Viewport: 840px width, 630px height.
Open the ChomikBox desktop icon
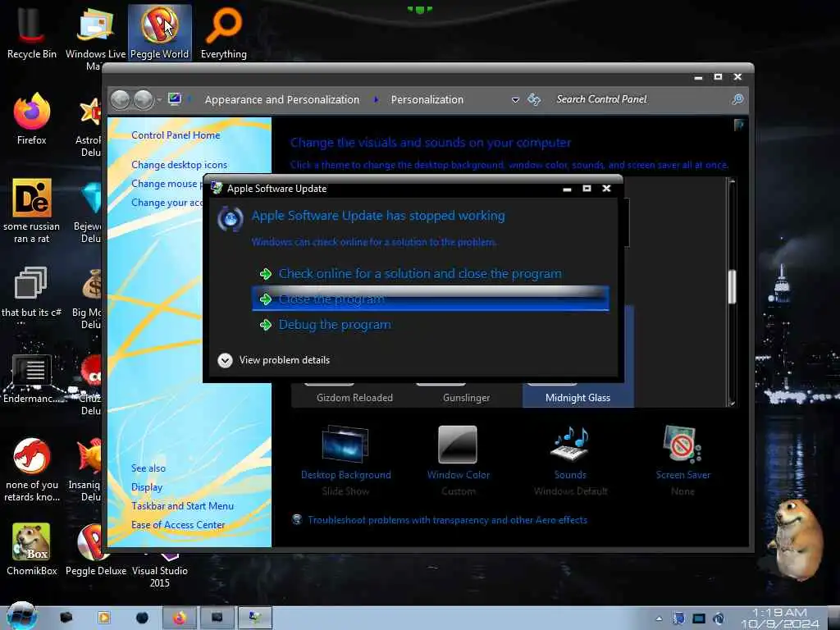[32, 549]
